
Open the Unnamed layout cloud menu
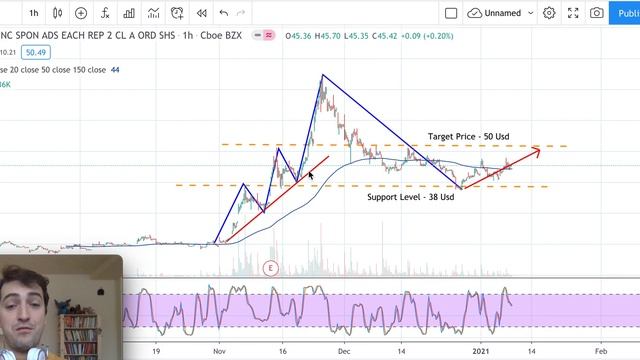(x=494, y=13)
